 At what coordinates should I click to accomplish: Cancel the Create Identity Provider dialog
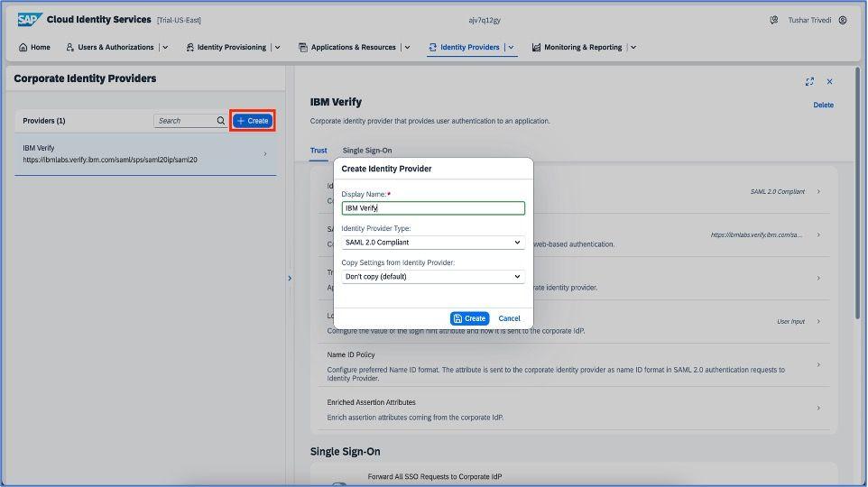509,318
